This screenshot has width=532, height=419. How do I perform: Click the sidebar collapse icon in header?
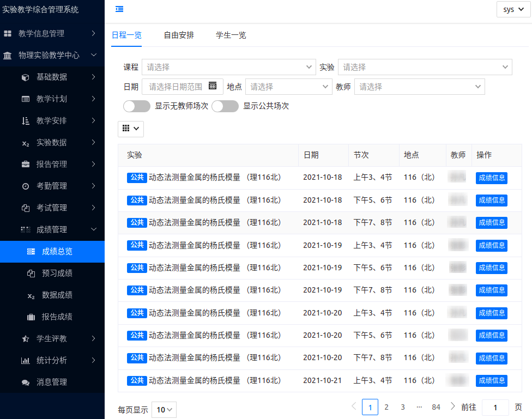coord(119,9)
